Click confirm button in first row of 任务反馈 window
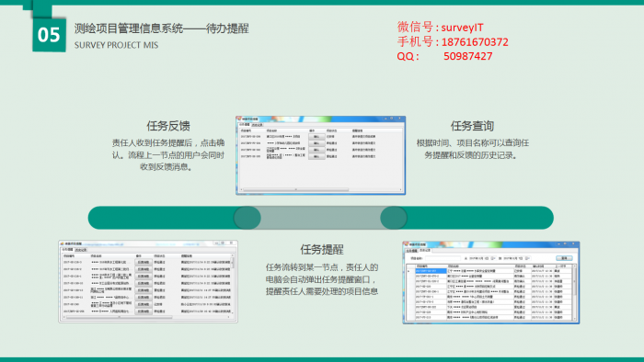Screen dimensions: 644x362 tap(316, 137)
